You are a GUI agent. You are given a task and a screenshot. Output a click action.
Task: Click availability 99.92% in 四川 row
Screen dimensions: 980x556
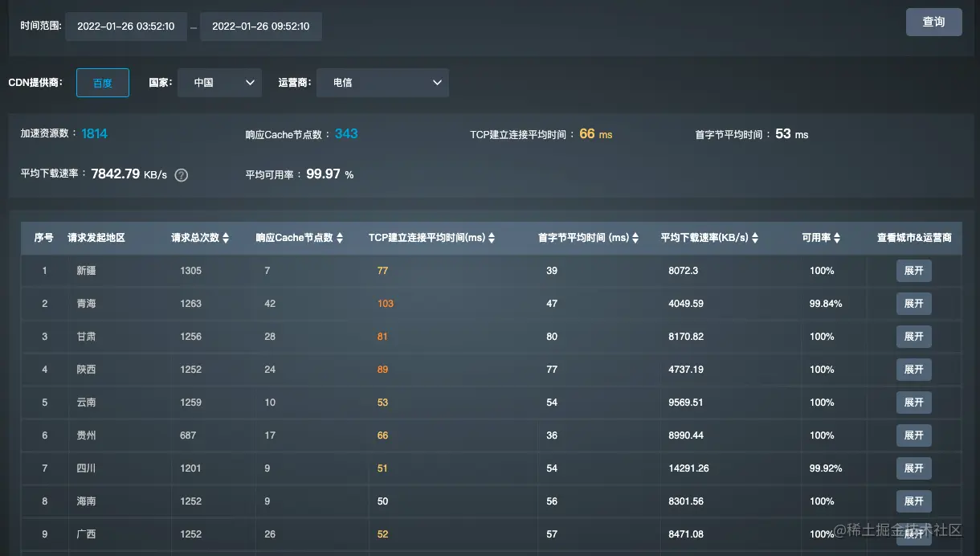[826, 468]
